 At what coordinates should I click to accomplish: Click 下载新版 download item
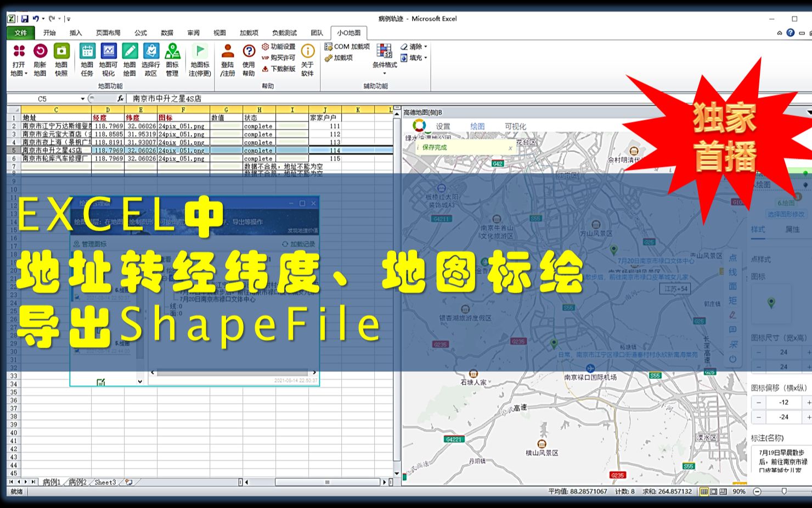tap(279, 69)
